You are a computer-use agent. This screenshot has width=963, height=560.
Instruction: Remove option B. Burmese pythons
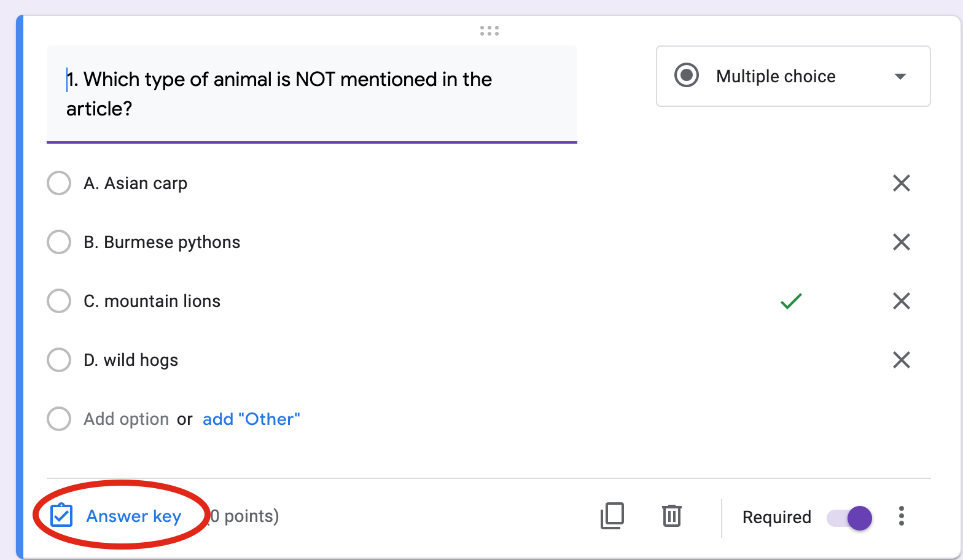901,242
